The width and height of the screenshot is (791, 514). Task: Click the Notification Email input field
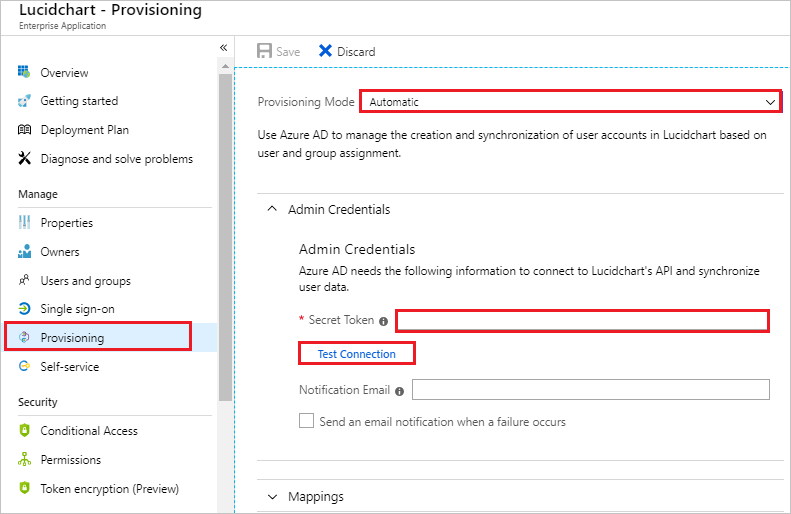coord(591,389)
